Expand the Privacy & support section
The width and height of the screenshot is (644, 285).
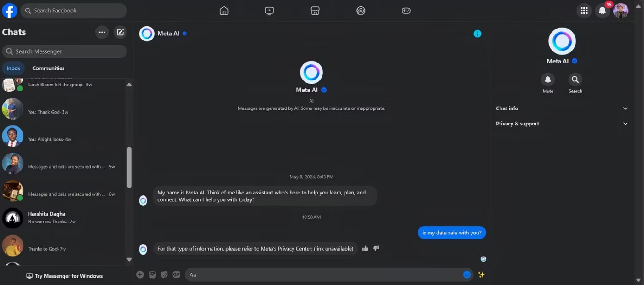pos(561,124)
